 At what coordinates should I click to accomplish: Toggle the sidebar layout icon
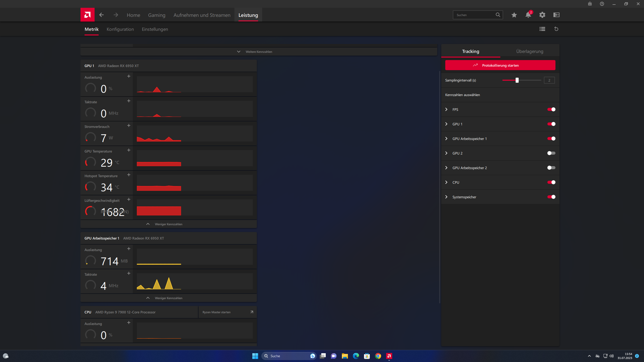point(556,15)
